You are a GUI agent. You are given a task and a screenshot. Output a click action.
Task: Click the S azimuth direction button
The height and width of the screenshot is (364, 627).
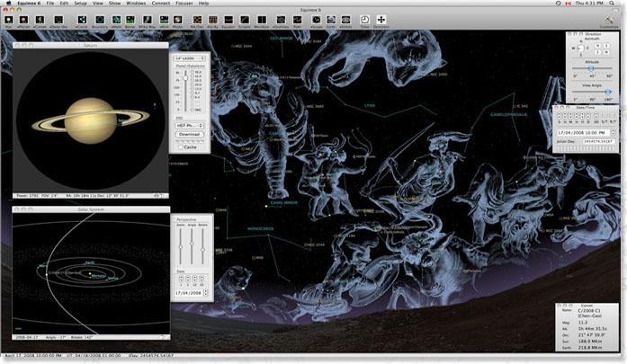tap(598, 52)
